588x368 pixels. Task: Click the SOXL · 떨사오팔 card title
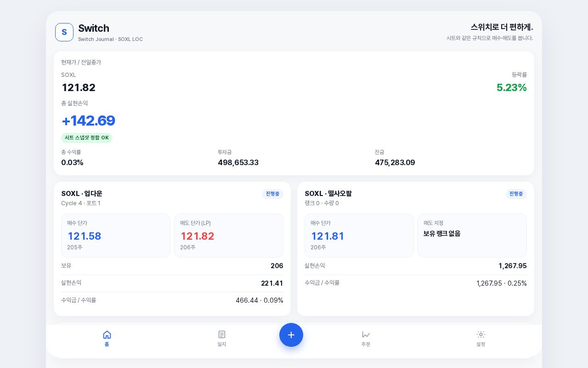pyautogui.click(x=328, y=194)
